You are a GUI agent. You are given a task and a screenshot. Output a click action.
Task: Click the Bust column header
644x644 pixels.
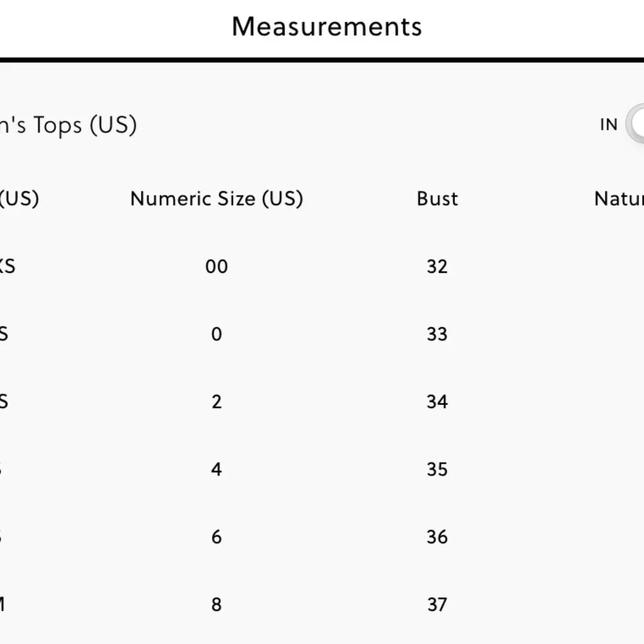tap(437, 198)
